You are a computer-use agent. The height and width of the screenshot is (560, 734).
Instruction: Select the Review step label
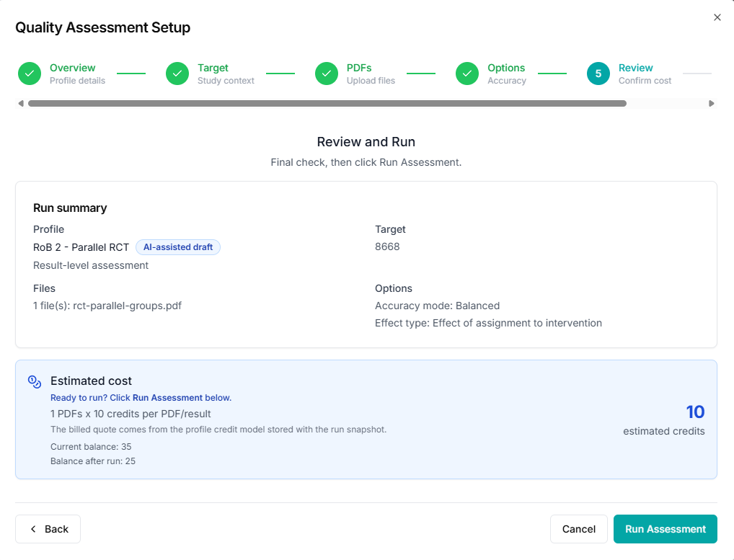pos(636,68)
